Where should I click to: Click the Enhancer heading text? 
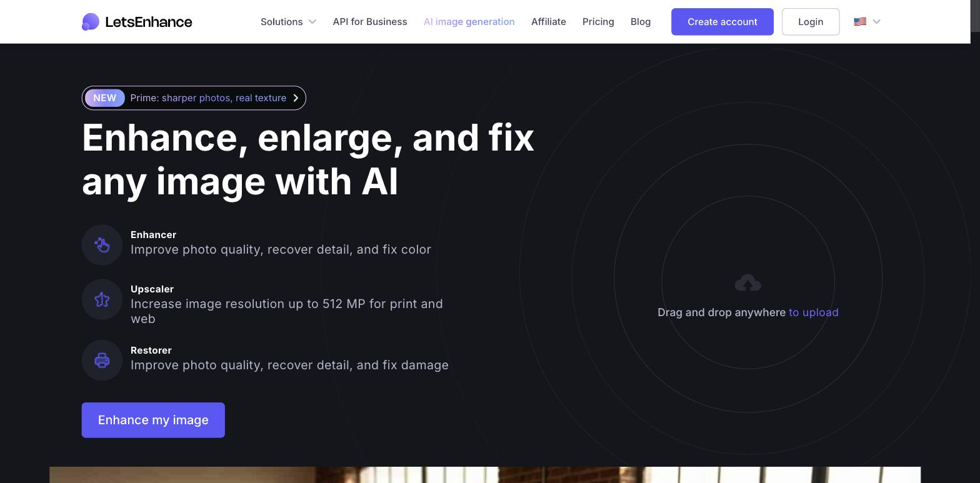pos(153,235)
